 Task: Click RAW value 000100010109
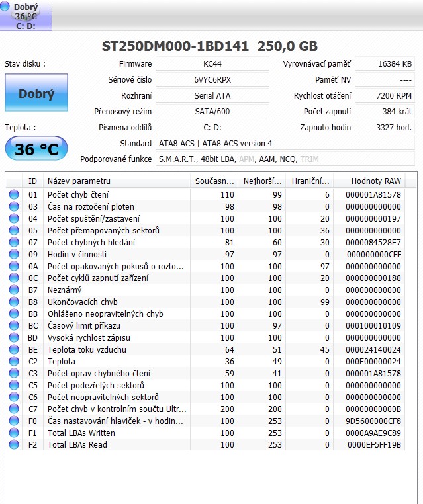click(373, 325)
